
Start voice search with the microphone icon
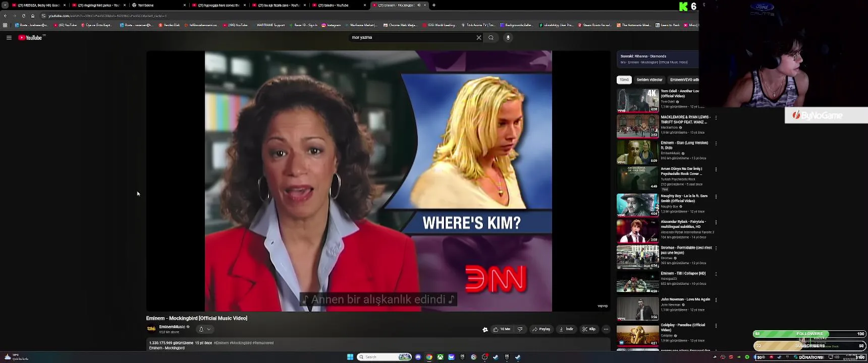508,37
